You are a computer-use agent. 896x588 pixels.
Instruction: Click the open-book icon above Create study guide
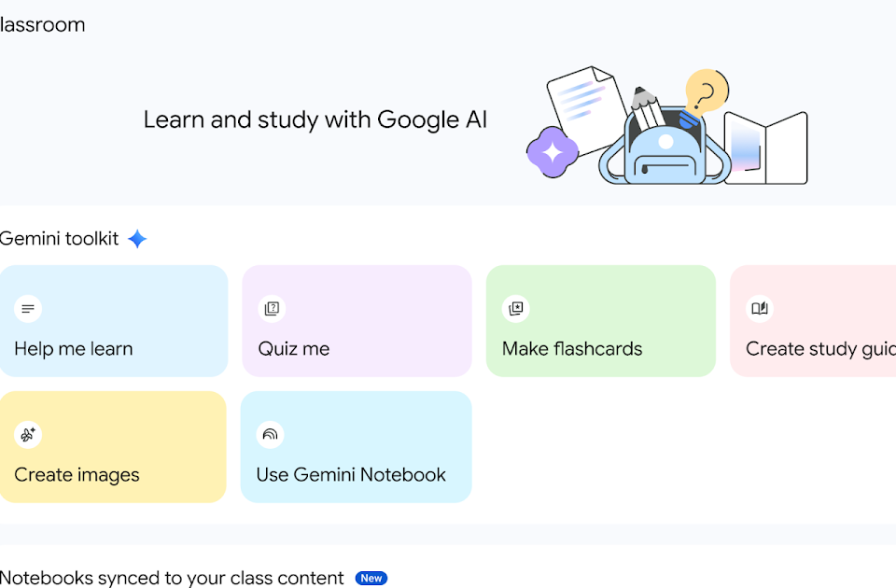[760, 309]
